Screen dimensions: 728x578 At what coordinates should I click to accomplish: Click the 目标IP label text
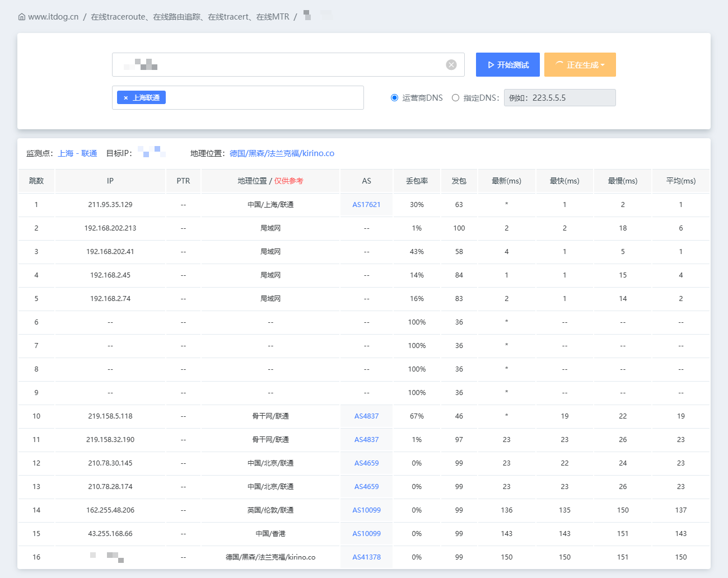119,153
